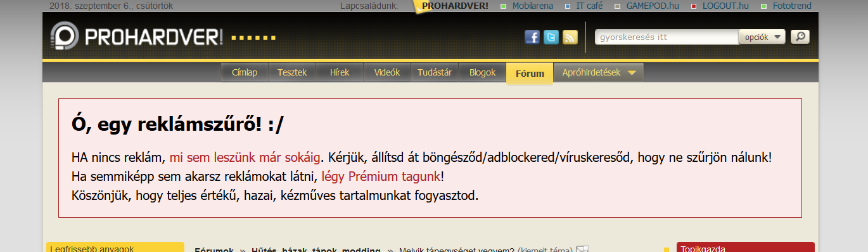Viewport: 868px width, 252px height.
Task: Click the Topikgazda panel header
Action: tap(746, 248)
